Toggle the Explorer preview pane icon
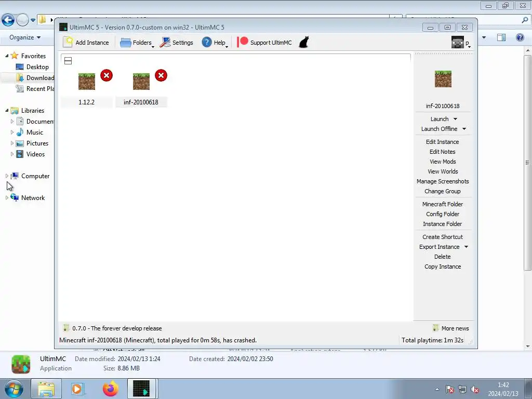Image resolution: width=532 pixels, height=399 pixels. coord(501,37)
